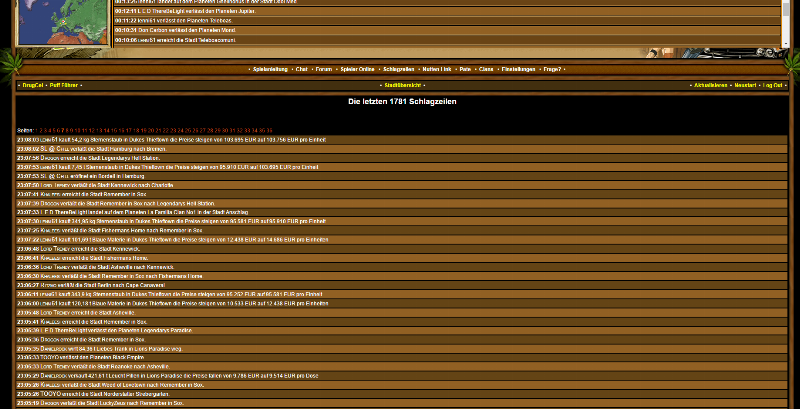
Task: Click the Aktualisieren link
Action: point(711,86)
